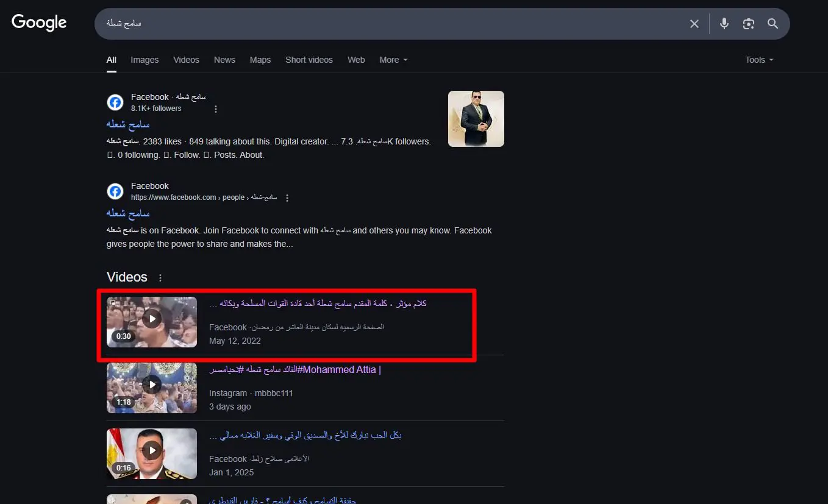This screenshot has width=828, height=504.
Task: Open the video link حقيقة التسامح وكيف أسامح
Action: (x=282, y=500)
